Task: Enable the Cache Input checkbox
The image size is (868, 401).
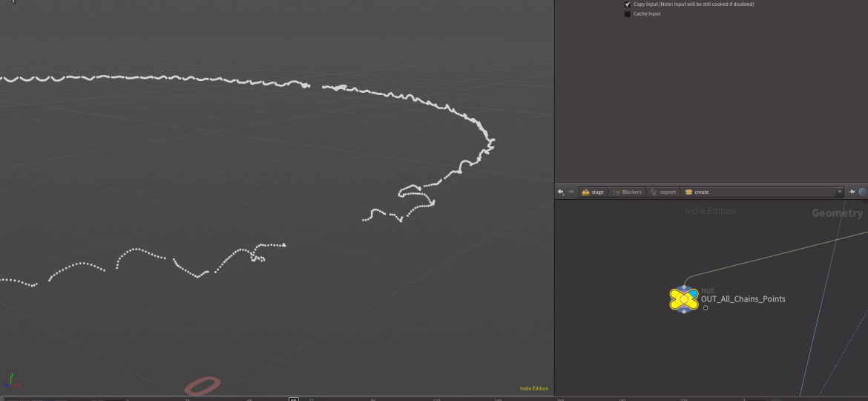Action: 628,14
